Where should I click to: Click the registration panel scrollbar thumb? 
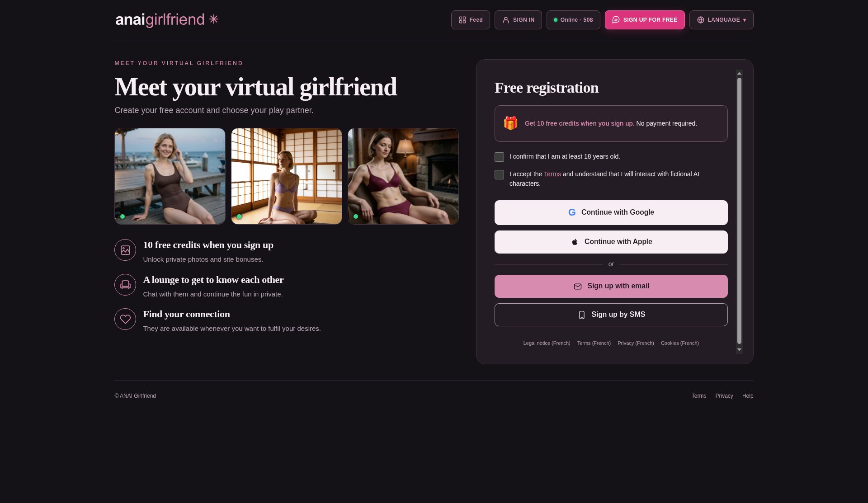click(739, 211)
